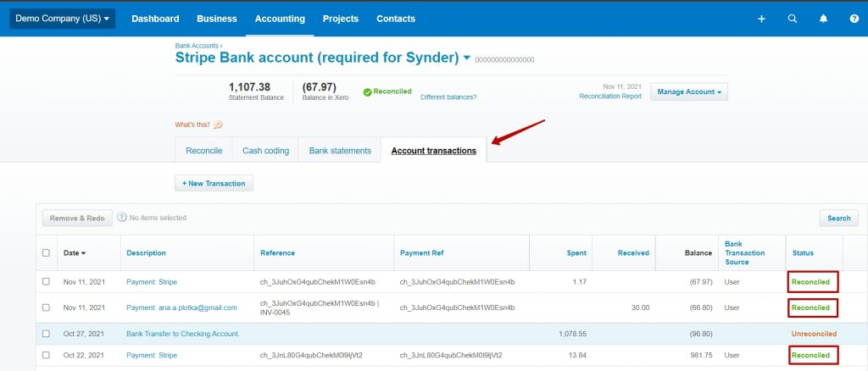Open Bank Transfer to Checking Account link
Image resolution: width=868 pixels, height=371 pixels.
click(x=183, y=334)
